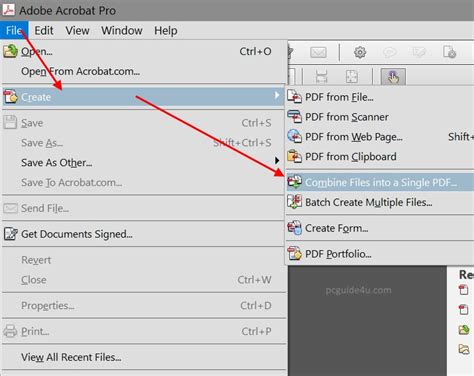This screenshot has width=474, height=376.
Task: Select Get Documents Signed...
Action: click(143, 234)
